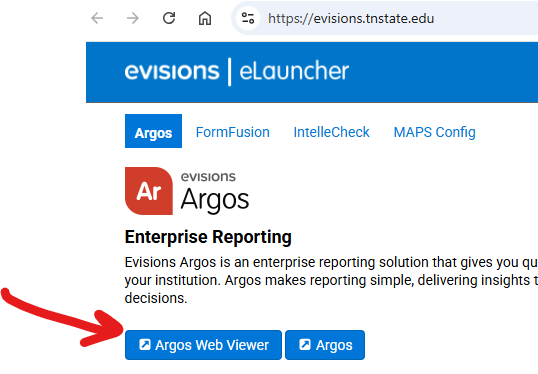Select the Argos tab
This screenshot has width=538, height=374.
point(153,131)
